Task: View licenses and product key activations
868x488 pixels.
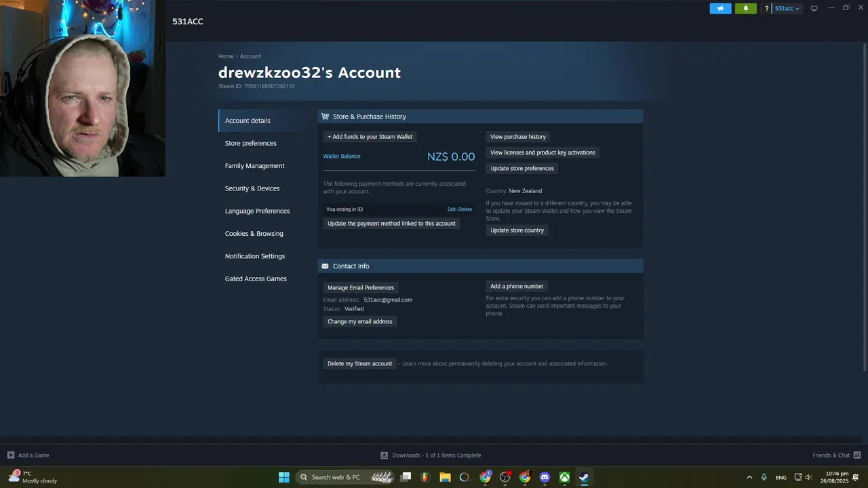Action: [542, 152]
